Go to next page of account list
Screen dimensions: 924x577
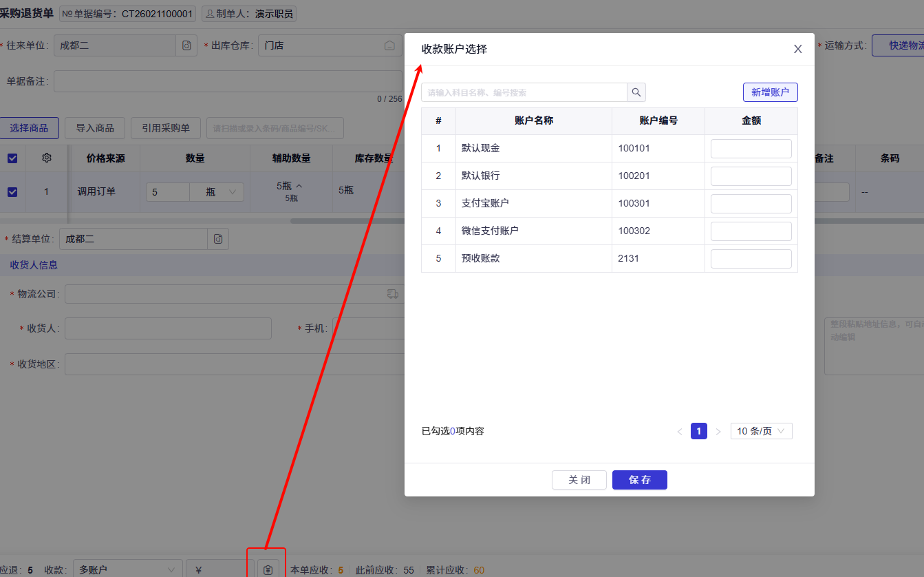click(x=718, y=432)
